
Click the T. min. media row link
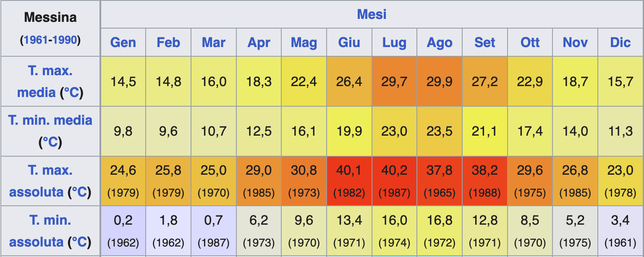coord(50,121)
